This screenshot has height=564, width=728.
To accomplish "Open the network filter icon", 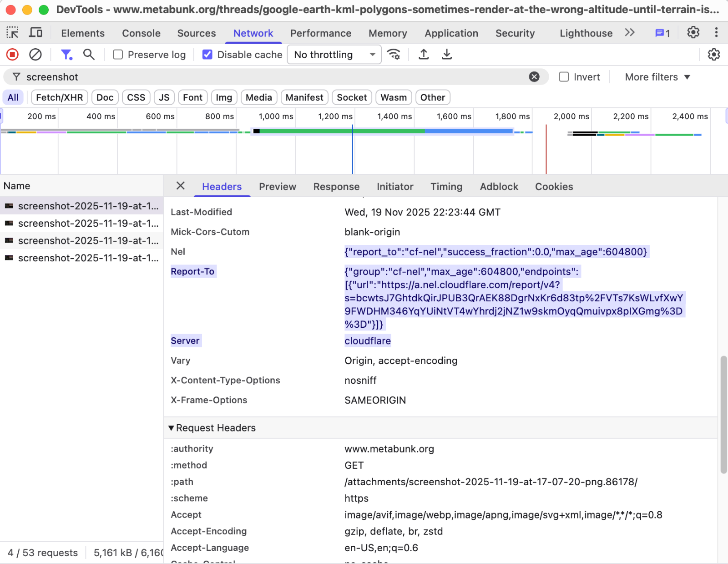I will pos(66,55).
